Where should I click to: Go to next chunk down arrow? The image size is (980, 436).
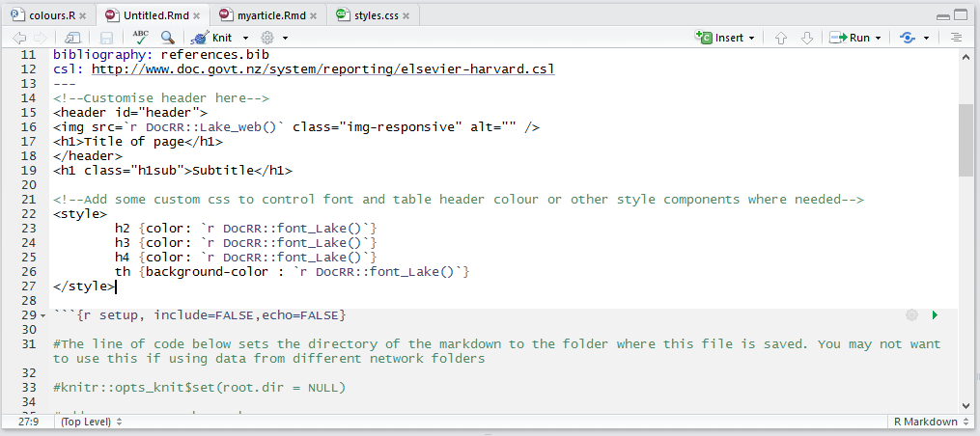point(807,39)
